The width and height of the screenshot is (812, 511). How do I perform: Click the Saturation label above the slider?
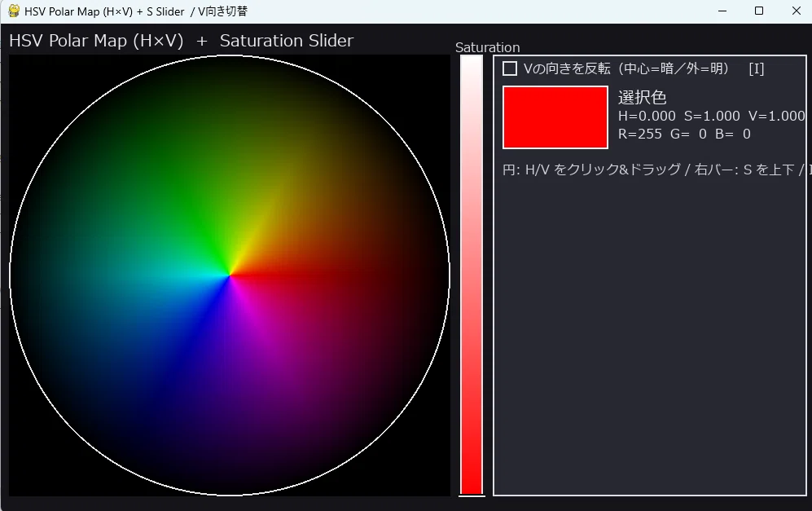pos(487,48)
